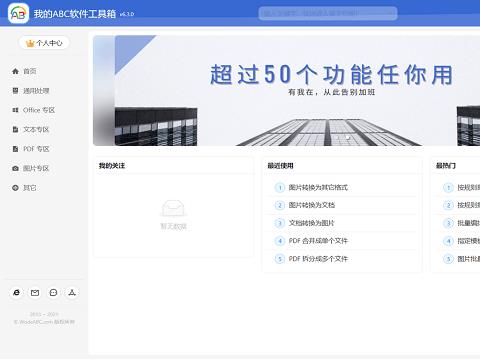Click the 超过50个功能任你用 banner image
Image resolution: width=480 pixels, height=360 pixels.
[x=286, y=91]
